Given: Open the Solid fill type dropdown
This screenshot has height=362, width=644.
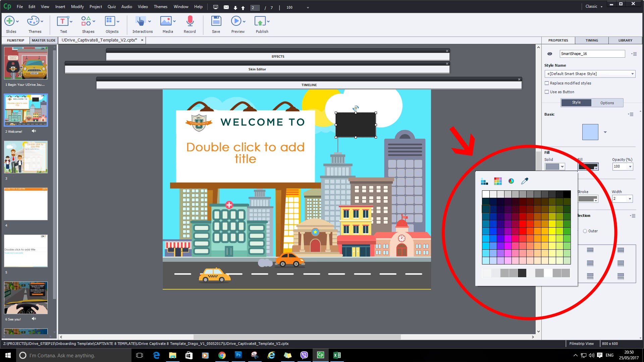Looking at the screenshot, I should pos(562,167).
